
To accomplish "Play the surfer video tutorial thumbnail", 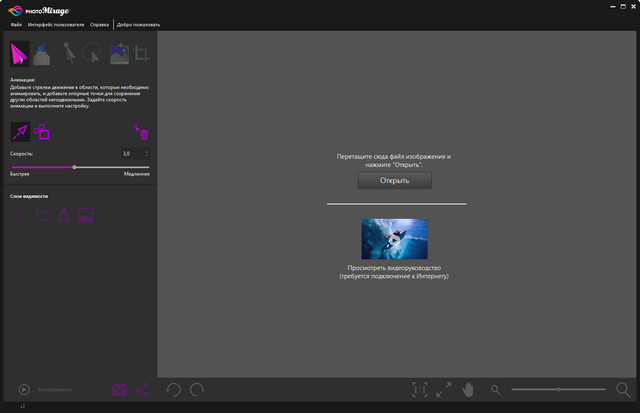I will tap(394, 240).
